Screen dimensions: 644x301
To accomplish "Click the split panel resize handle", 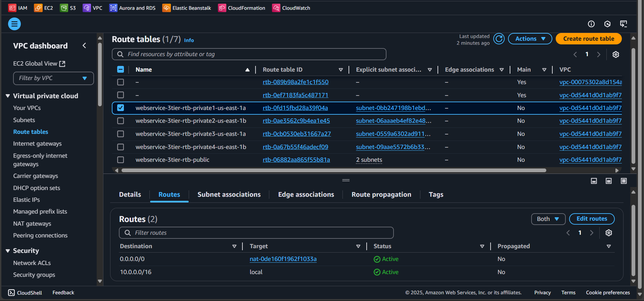I will [x=346, y=180].
